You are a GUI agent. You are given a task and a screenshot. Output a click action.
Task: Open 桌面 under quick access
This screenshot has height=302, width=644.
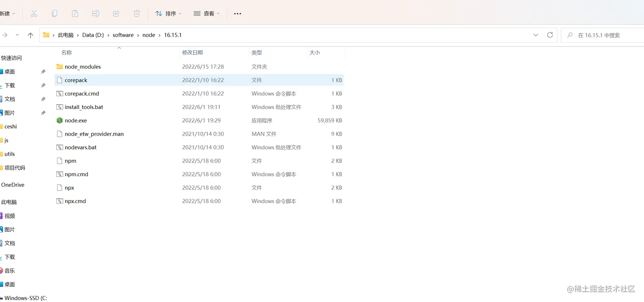click(x=10, y=72)
